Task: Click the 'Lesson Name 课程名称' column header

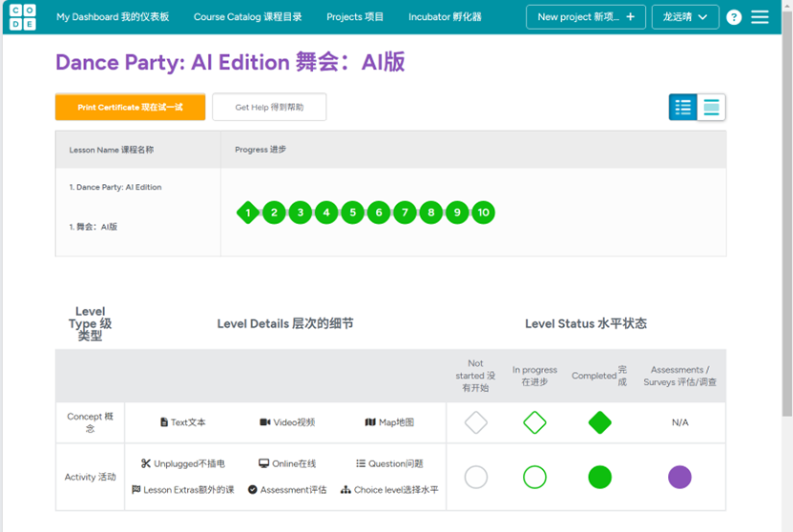Action: coord(112,150)
